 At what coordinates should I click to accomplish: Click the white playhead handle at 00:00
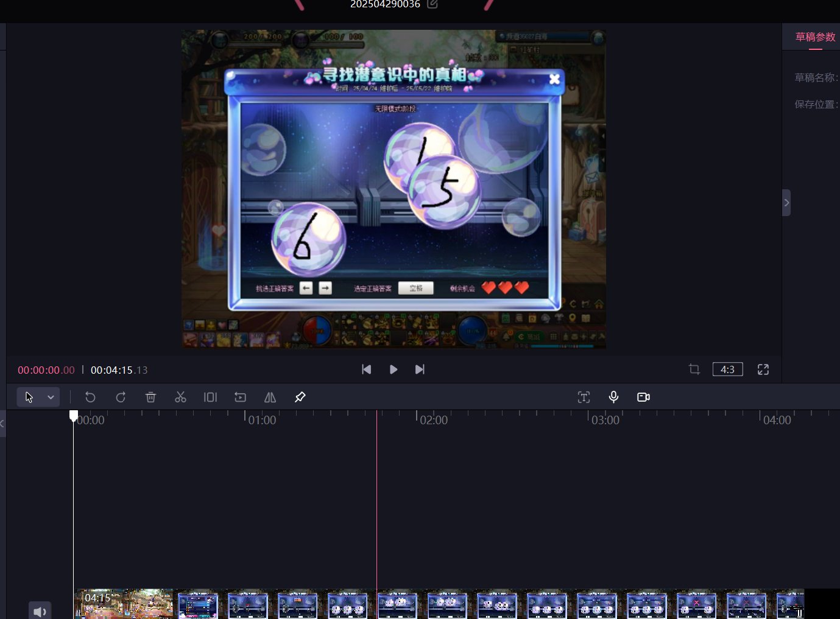pyautogui.click(x=74, y=416)
